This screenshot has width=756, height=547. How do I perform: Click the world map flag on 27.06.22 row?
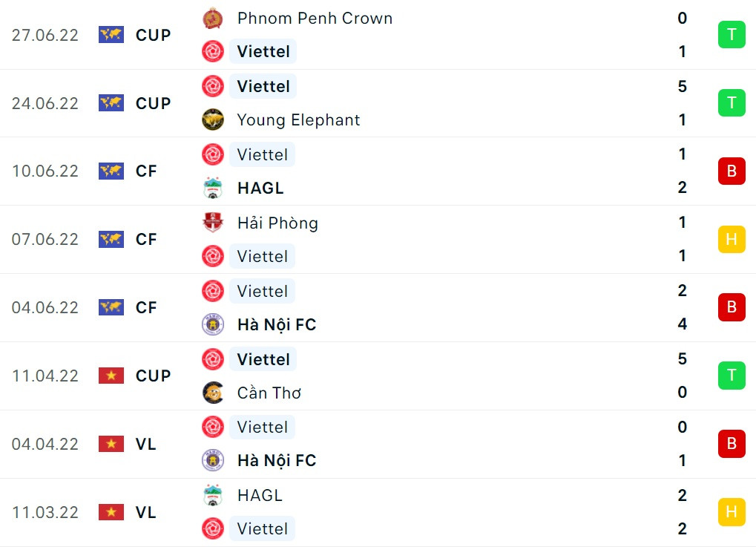click(x=111, y=35)
